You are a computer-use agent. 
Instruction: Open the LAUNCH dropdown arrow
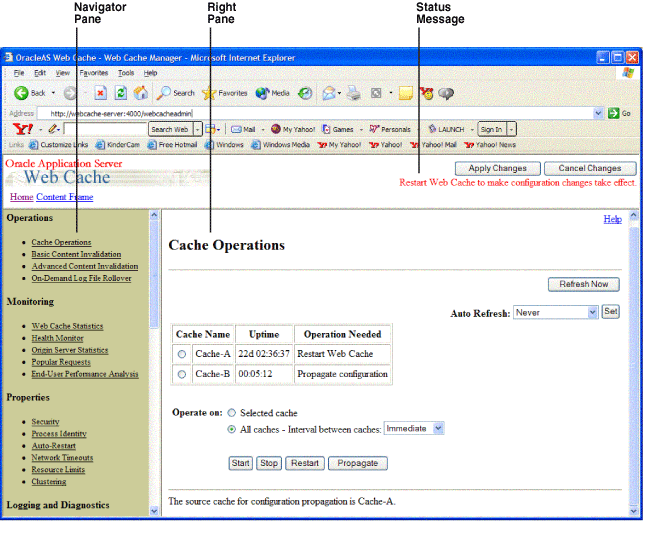pyautogui.click(x=472, y=130)
